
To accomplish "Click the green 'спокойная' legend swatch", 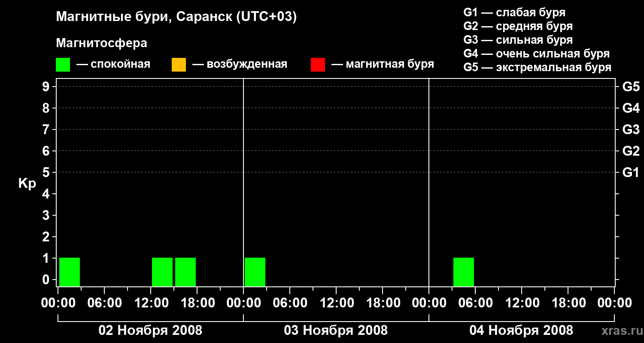I will tap(63, 65).
